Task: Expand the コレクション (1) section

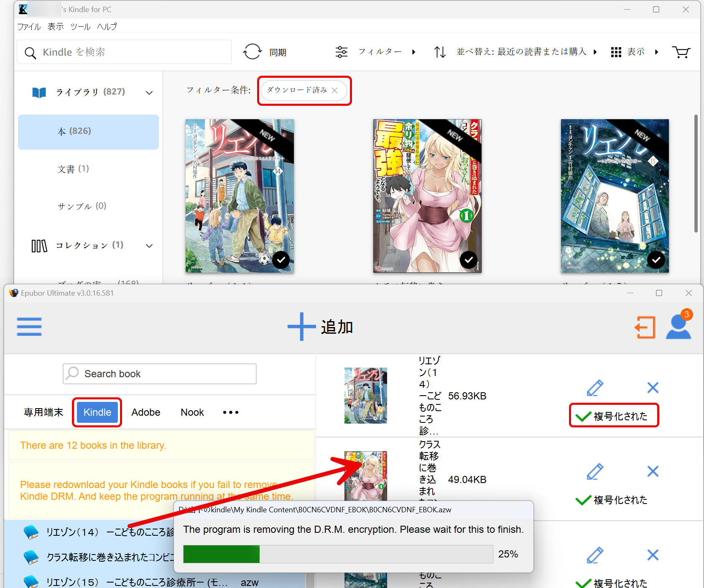Action: pos(149,245)
